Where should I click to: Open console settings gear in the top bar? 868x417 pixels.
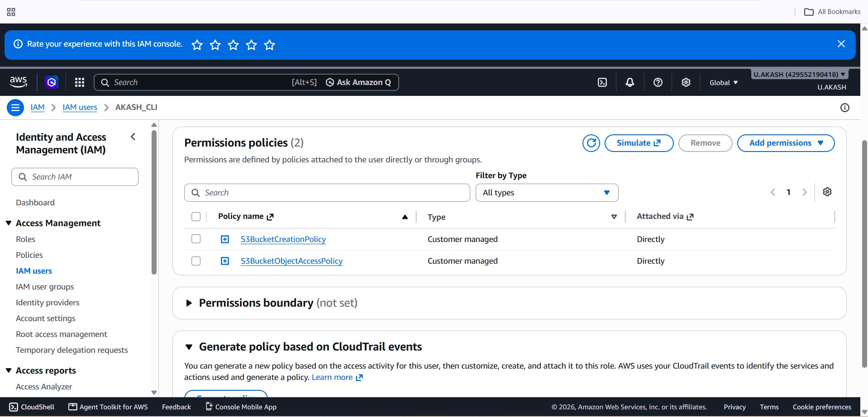(686, 82)
